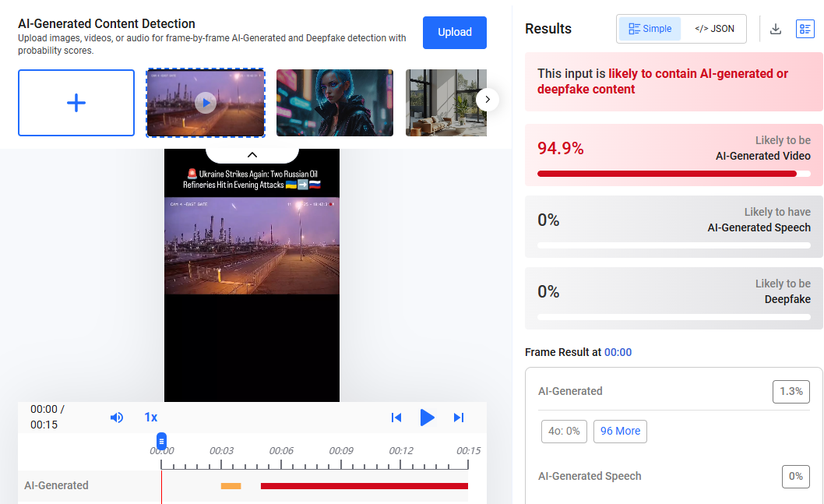The image size is (824, 504).
Task: Click the AI-Generated Speech 0% result card
Action: 674,227
